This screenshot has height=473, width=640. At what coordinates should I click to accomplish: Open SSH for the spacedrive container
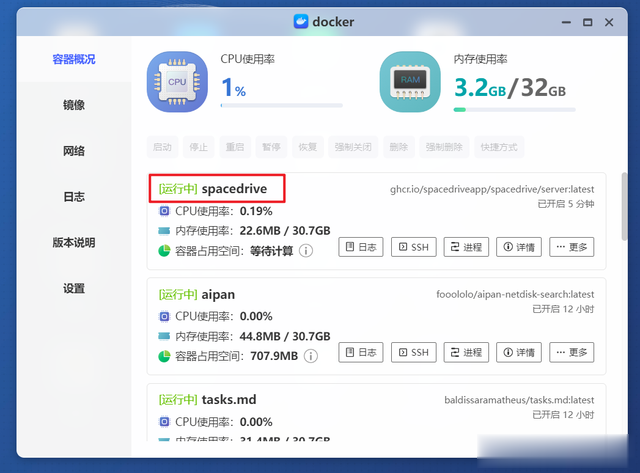tap(413, 247)
